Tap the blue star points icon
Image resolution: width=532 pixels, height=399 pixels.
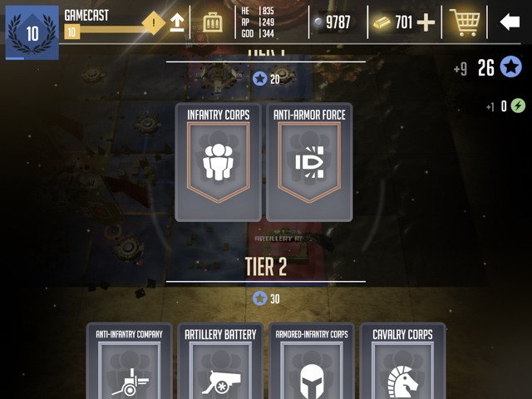point(510,66)
